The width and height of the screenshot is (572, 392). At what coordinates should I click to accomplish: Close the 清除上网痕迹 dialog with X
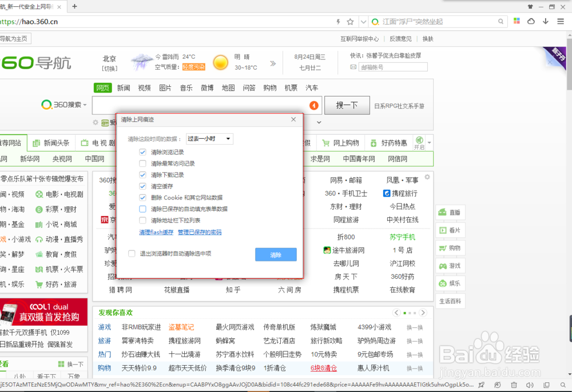coord(293,119)
